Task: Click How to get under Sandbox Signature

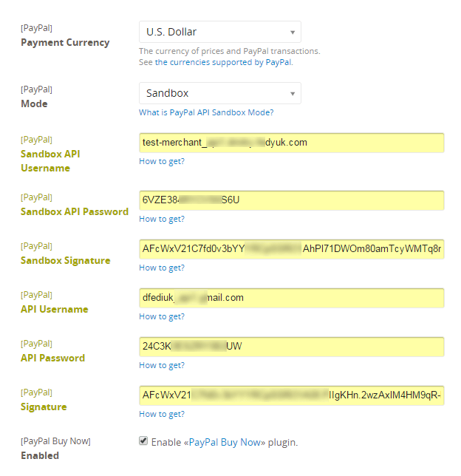Action: 162,268
